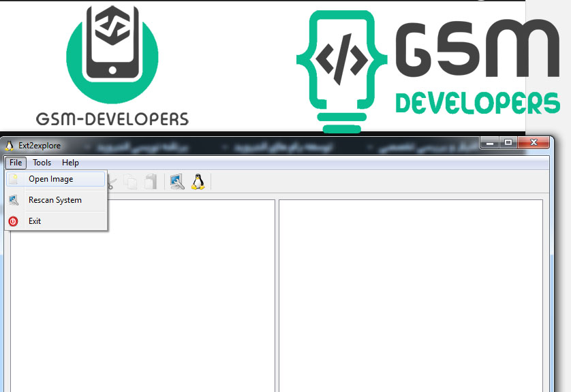Click Exit in the File menu
The width and height of the screenshot is (571, 392).
pos(56,221)
